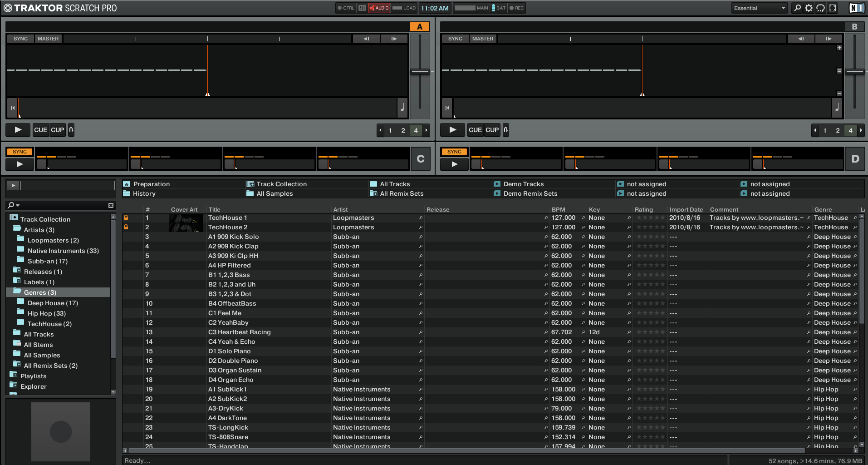868x465 pixels.
Task: Click the note icon on Deck A
Action: 402,108
